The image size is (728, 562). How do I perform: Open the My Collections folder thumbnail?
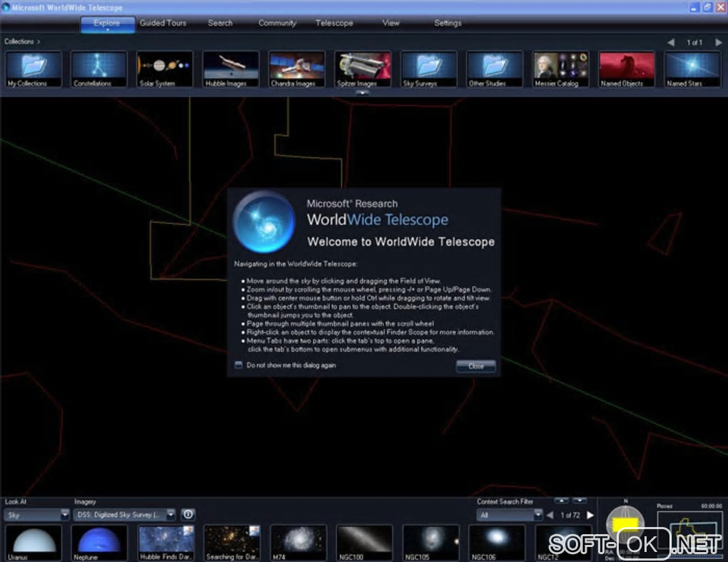click(x=34, y=69)
